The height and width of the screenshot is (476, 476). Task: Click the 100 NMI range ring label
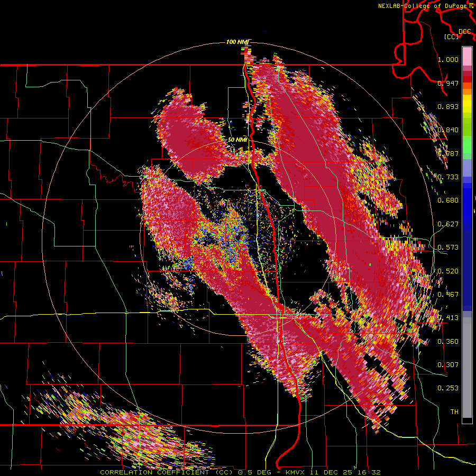click(x=237, y=42)
